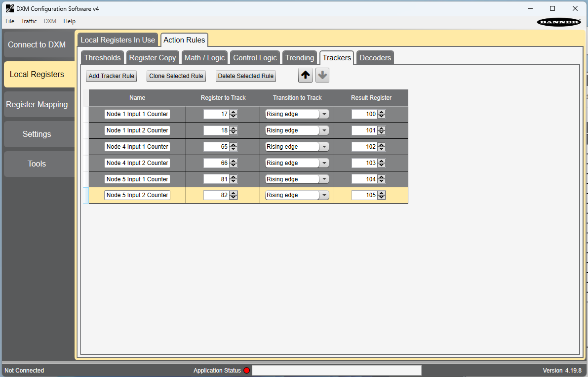Increment Register to Track value 17

[x=233, y=112]
